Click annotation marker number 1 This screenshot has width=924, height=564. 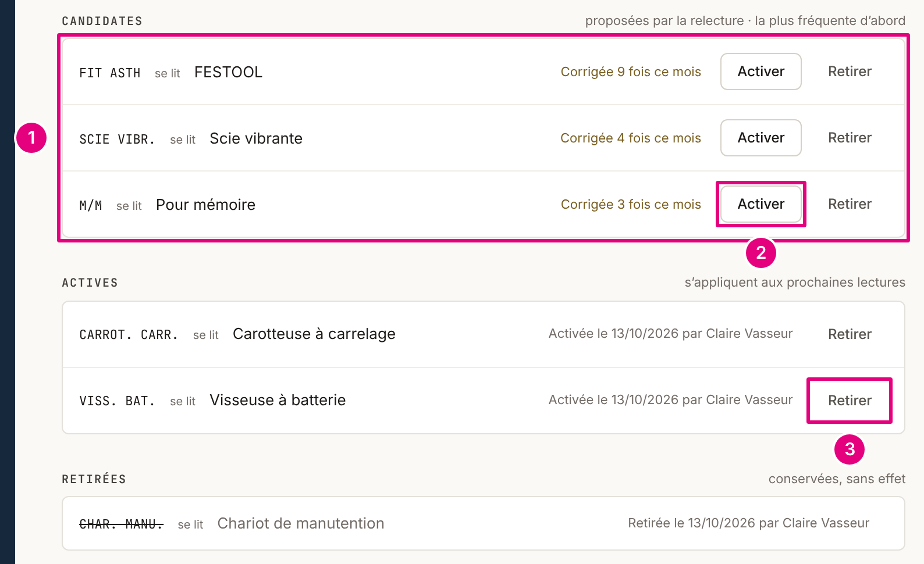pyautogui.click(x=31, y=138)
